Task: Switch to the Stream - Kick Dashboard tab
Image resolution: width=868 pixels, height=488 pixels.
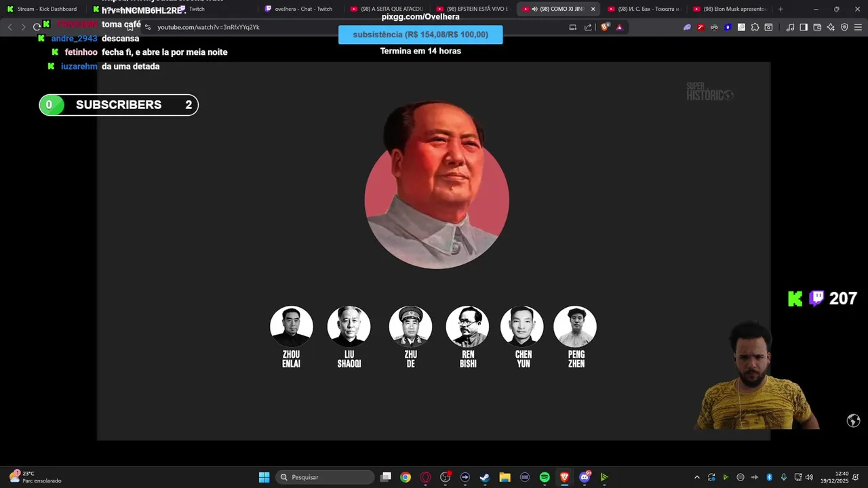Action: pyautogui.click(x=43, y=9)
